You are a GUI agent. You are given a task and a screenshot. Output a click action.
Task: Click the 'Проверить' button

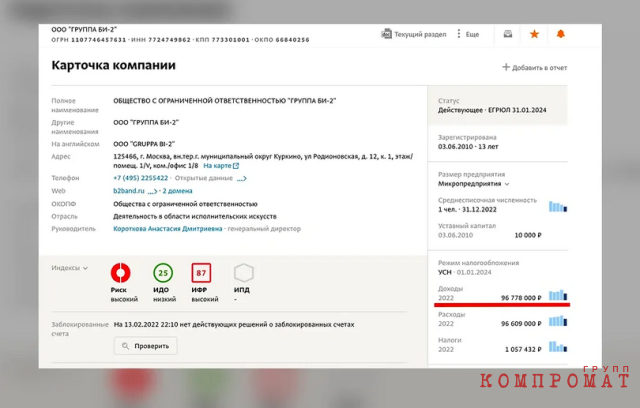(x=146, y=346)
